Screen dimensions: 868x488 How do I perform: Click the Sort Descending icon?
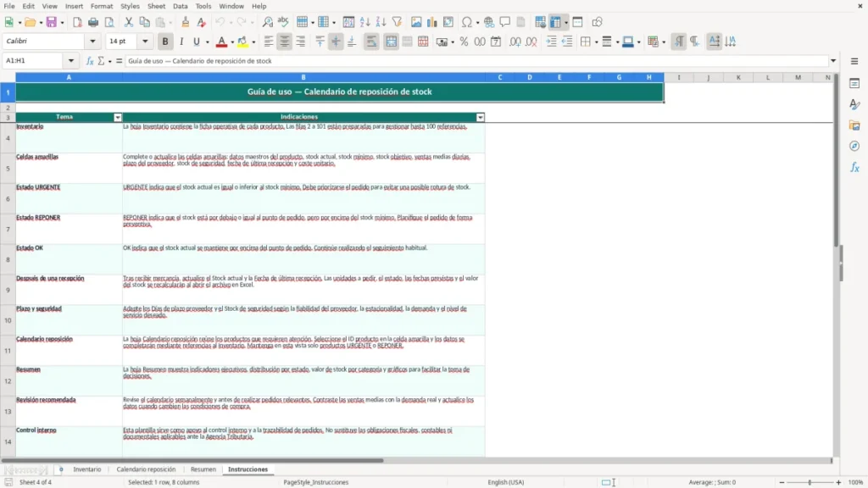381,22
